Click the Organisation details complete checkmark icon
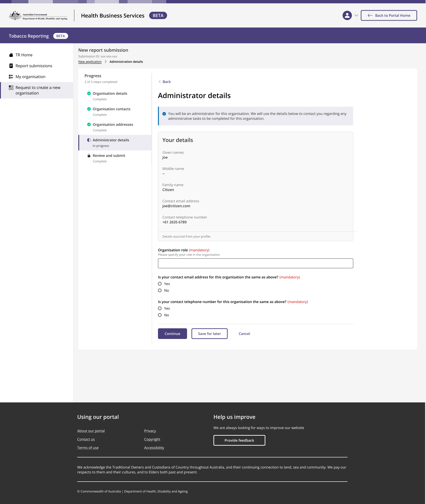The image size is (426, 504). 89,93
